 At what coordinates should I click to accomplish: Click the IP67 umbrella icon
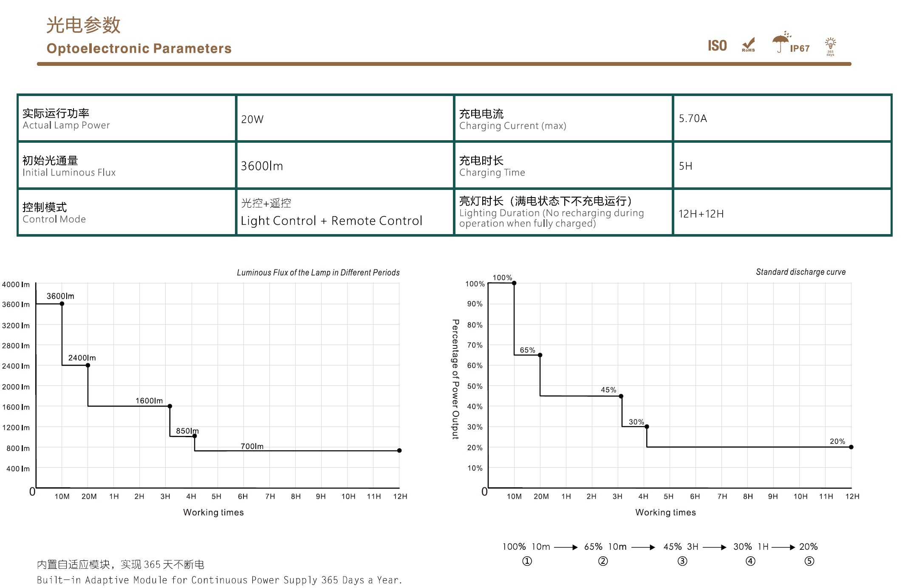tap(791, 42)
